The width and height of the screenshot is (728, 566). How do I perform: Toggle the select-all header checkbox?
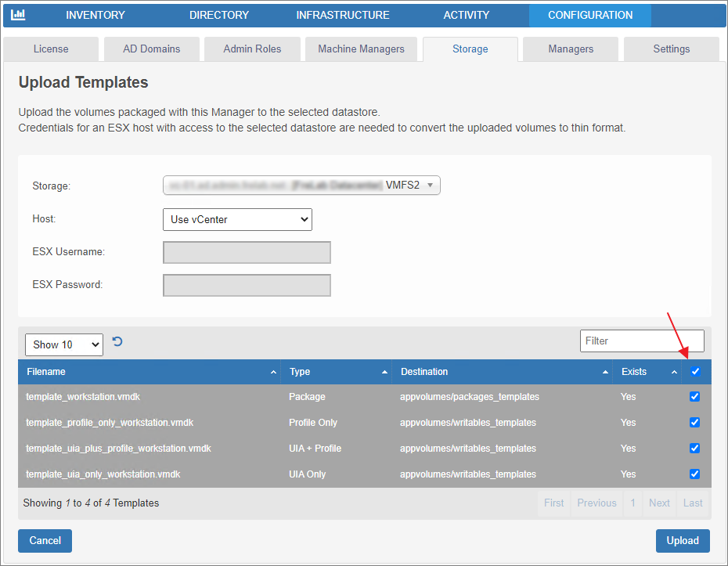[x=695, y=372]
